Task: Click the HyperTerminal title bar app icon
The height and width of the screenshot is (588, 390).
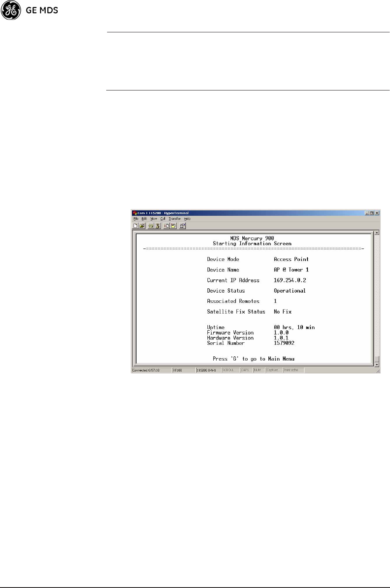Action: (x=135, y=213)
